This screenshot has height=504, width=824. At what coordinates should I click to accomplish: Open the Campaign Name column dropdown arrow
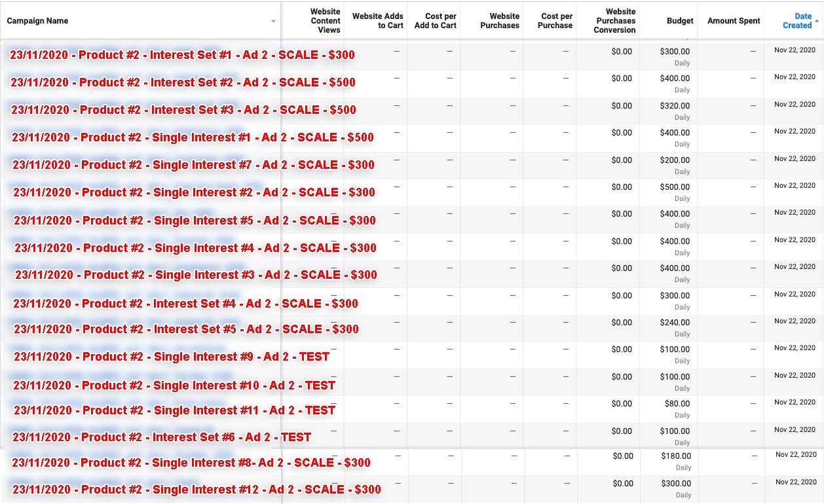[x=273, y=22]
